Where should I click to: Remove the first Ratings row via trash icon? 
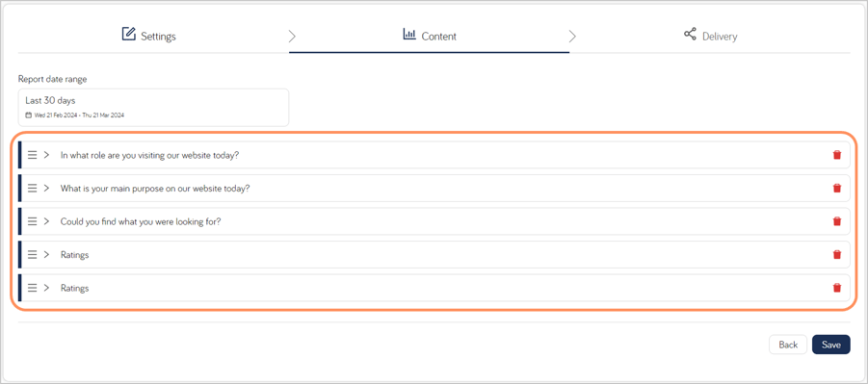click(x=837, y=254)
